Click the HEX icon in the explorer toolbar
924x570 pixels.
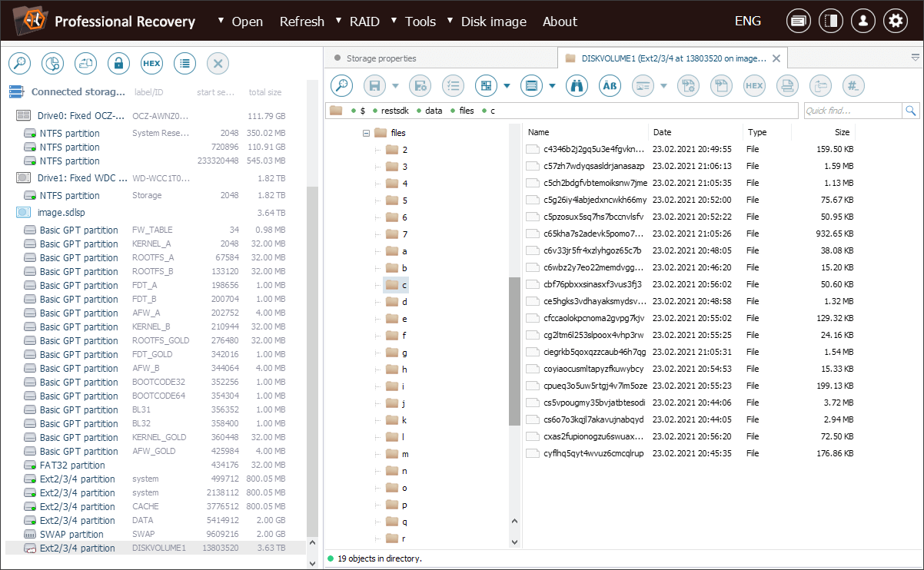tap(754, 85)
